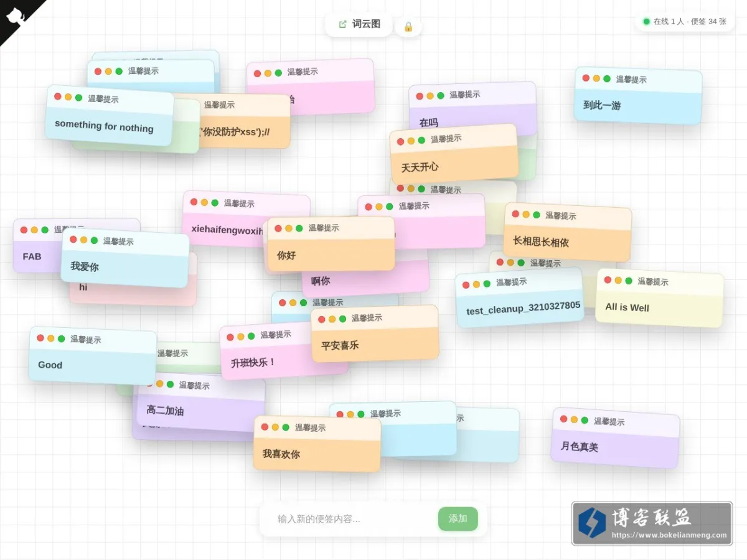Click green dot on 我喜欢你 note
This screenshot has height=560, width=747.
286,427
